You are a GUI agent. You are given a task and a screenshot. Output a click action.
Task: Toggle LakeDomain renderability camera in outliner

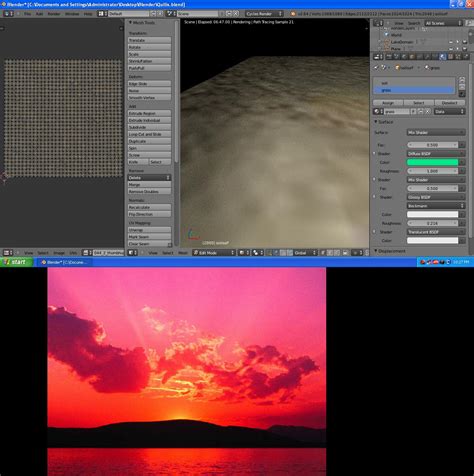(464, 42)
